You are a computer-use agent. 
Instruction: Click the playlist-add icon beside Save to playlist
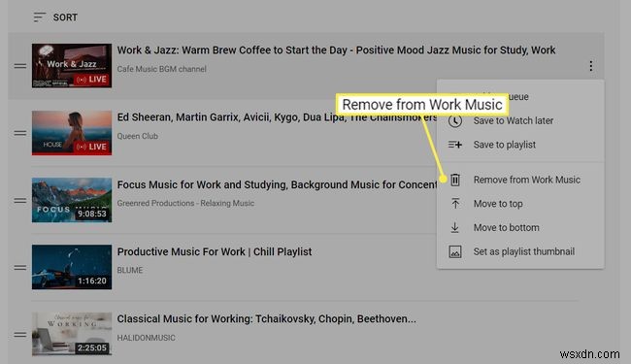click(455, 145)
